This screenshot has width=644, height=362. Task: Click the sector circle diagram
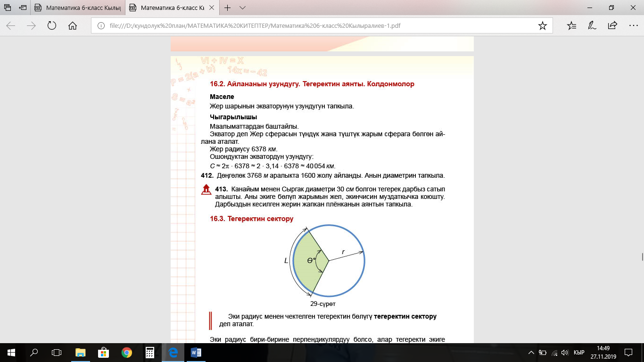(x=329, y=260)
